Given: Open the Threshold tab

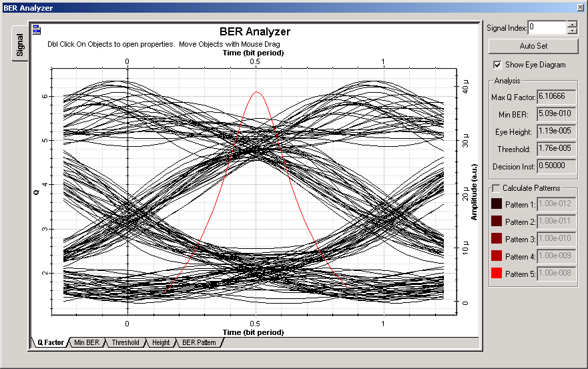Looking at the screenshot, I should point(125,343).
